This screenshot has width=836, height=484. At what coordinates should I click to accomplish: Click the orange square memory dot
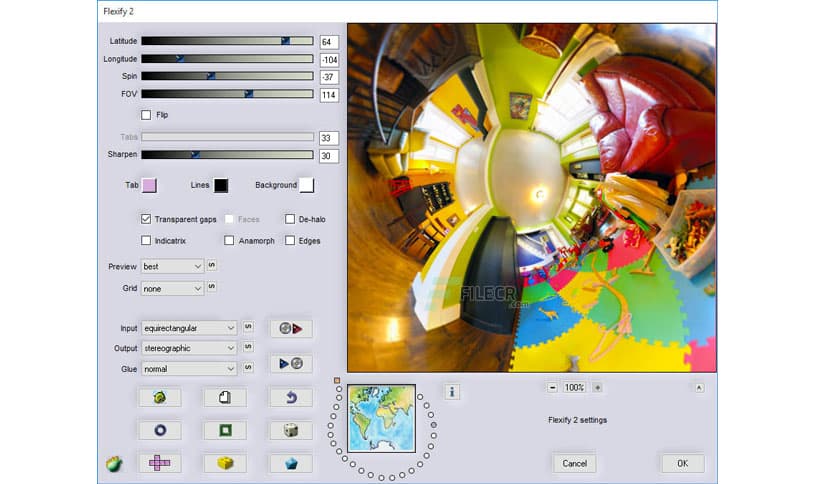[x=337, y=381]
